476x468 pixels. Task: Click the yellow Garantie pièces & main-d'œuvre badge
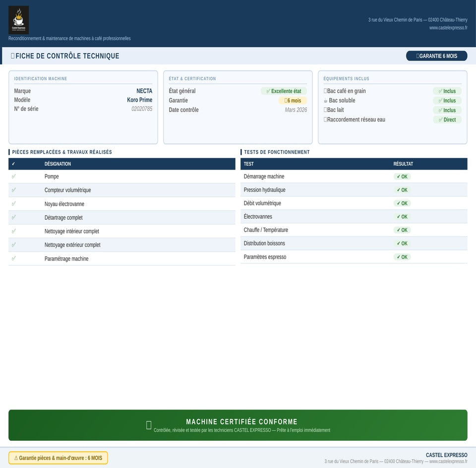click(58, 458)
